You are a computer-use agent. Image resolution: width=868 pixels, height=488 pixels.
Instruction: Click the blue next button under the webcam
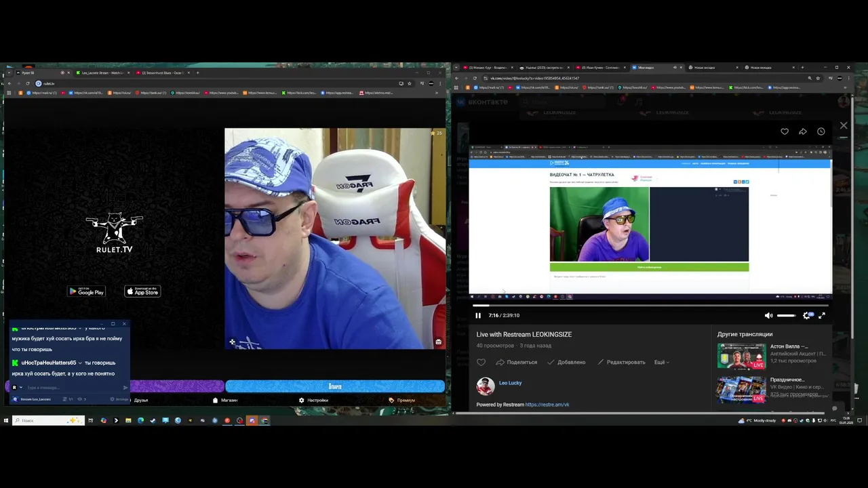(x=335, y=386)
